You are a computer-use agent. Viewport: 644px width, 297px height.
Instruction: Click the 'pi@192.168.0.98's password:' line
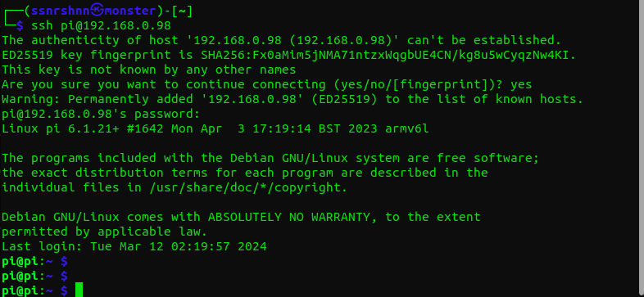click(101, 114)
